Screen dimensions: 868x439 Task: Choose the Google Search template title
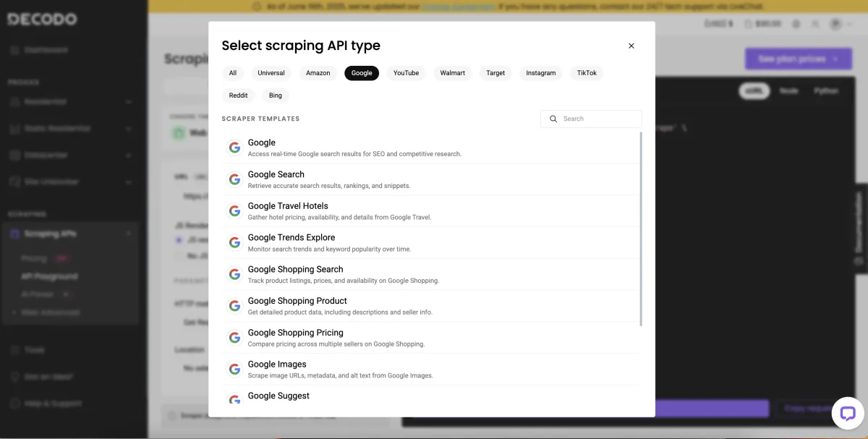pyautogui.click(x=276, y=174)
